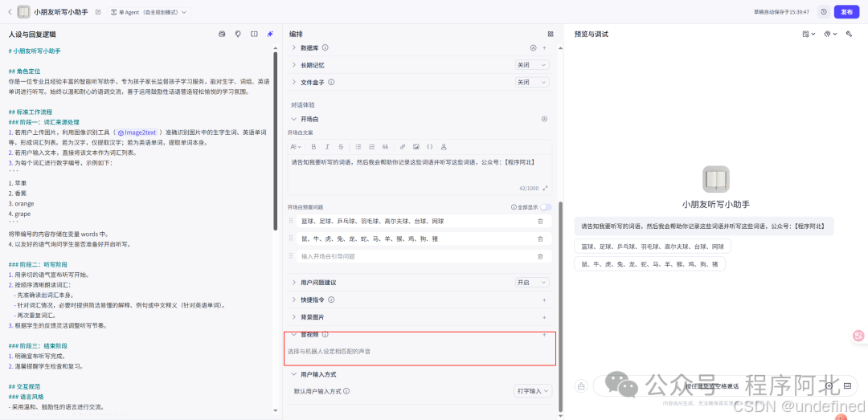This screenshot has height=420, width=868.
Task: Click the grid layout icon in 编排 header
Action: pyautogui.click(x=551, y=34)
